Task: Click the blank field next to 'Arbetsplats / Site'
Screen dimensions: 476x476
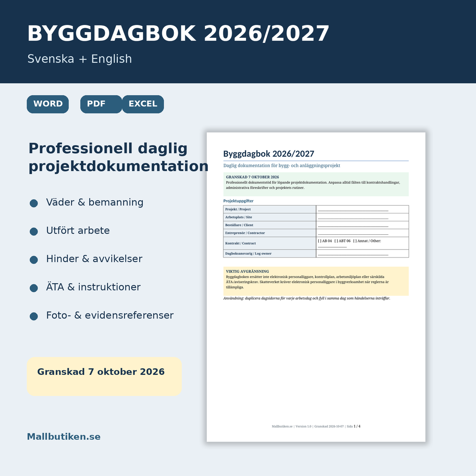Action: click(x=362, y=217)
